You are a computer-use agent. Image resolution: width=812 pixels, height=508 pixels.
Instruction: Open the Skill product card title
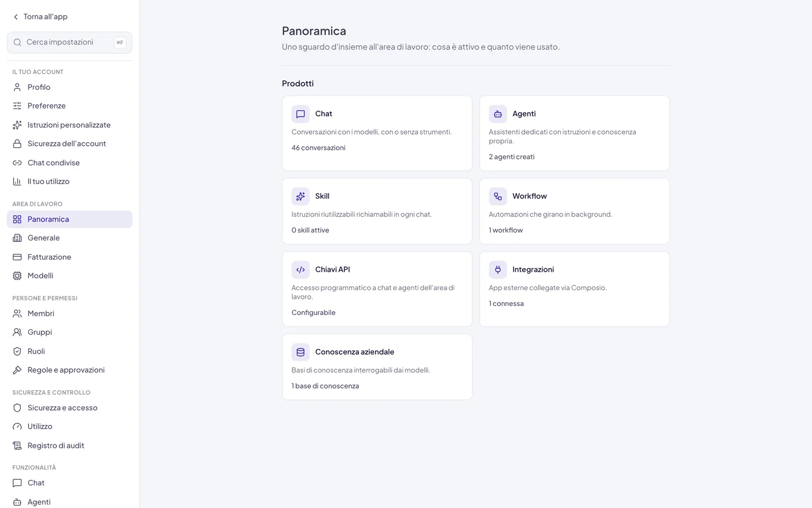322,196
